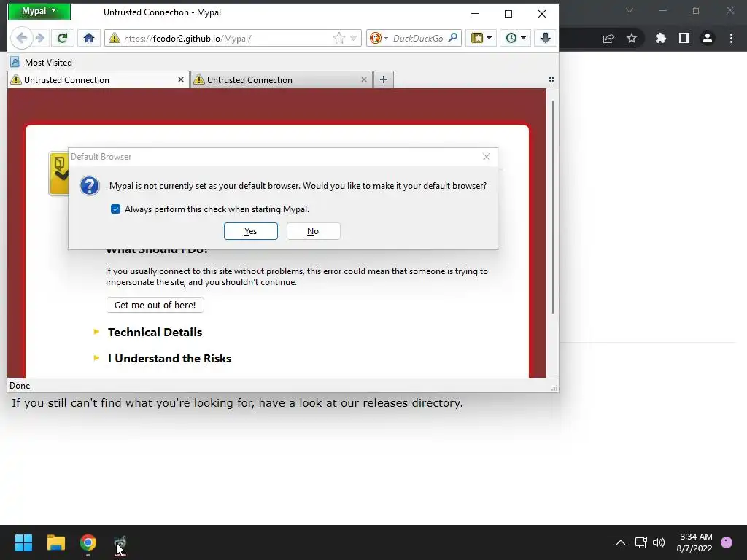Close the first Untrusted Connection tab

pos(181,79)
